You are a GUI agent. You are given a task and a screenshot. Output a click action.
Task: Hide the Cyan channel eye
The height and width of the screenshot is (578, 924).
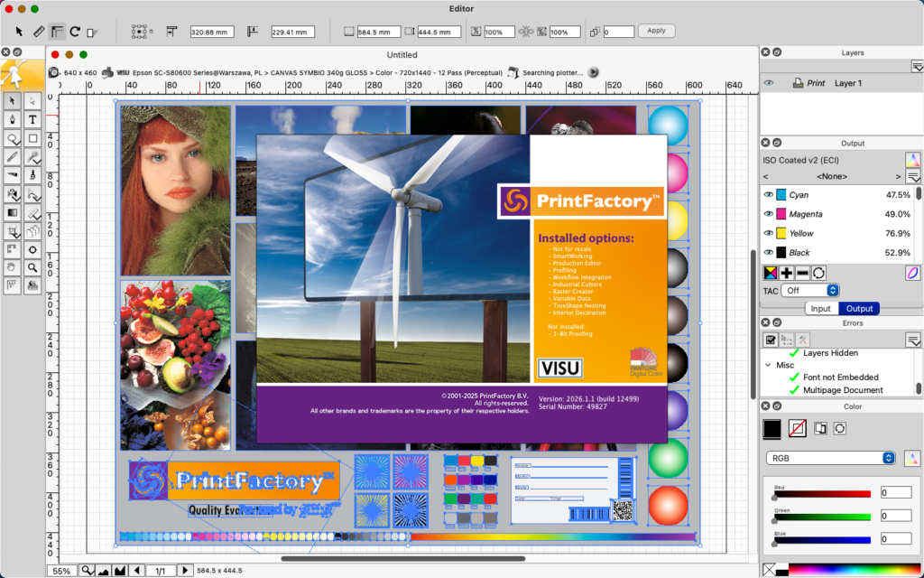point(769,195)
